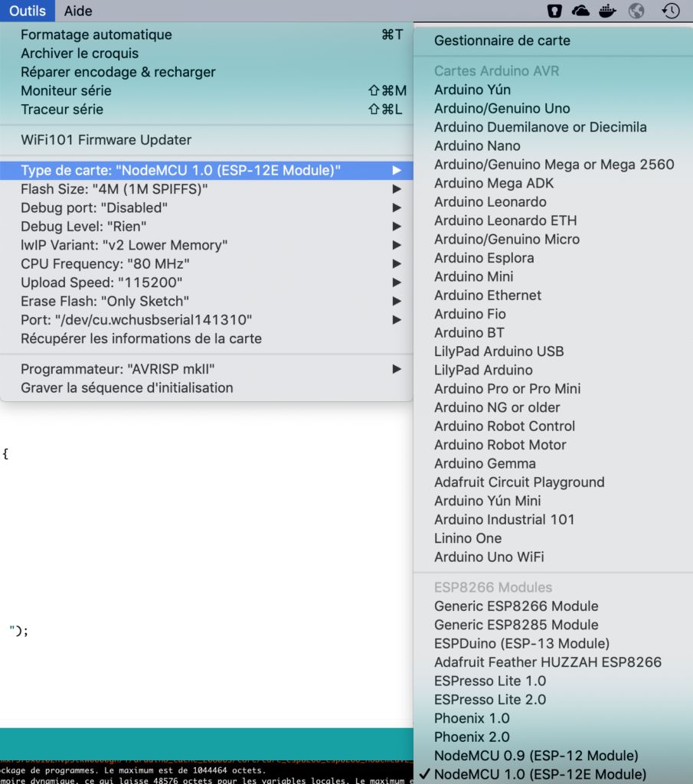Screen dimensions: 693x784
Task: Select Réparer encodage & recharger
Action: [207, 72]
